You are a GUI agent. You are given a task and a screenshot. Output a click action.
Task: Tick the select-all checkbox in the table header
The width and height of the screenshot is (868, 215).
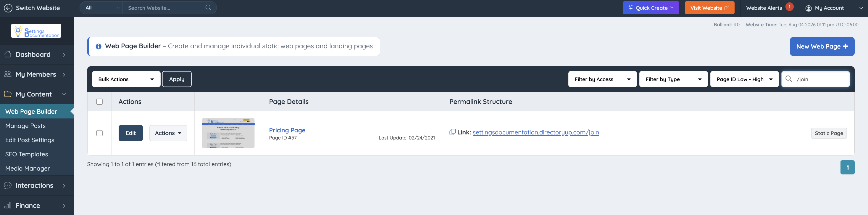(99, 102)
